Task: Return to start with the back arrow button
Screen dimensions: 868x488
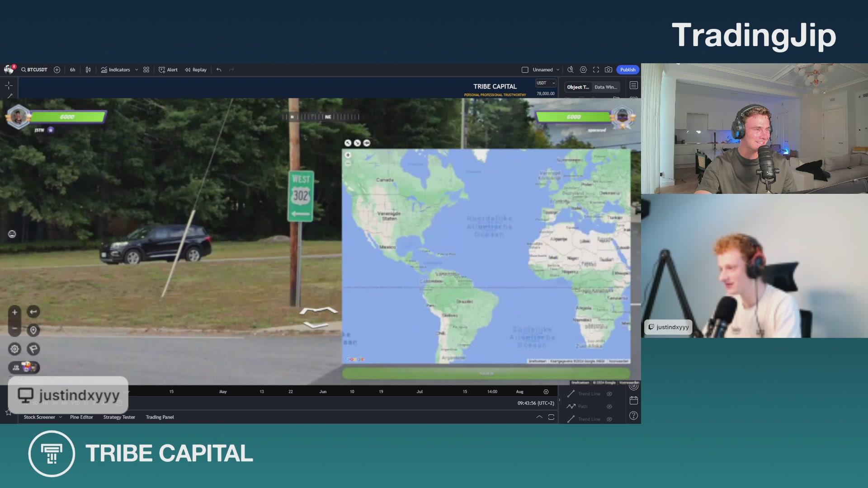Action: pos(33,312)
